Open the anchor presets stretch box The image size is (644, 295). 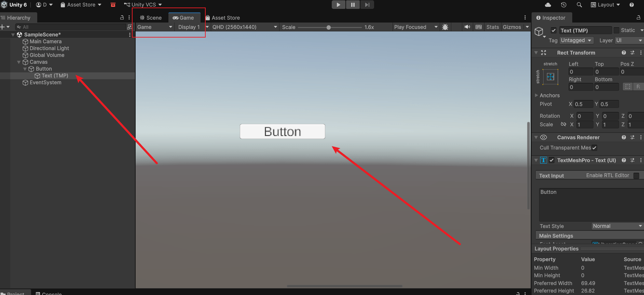[550, 77]
